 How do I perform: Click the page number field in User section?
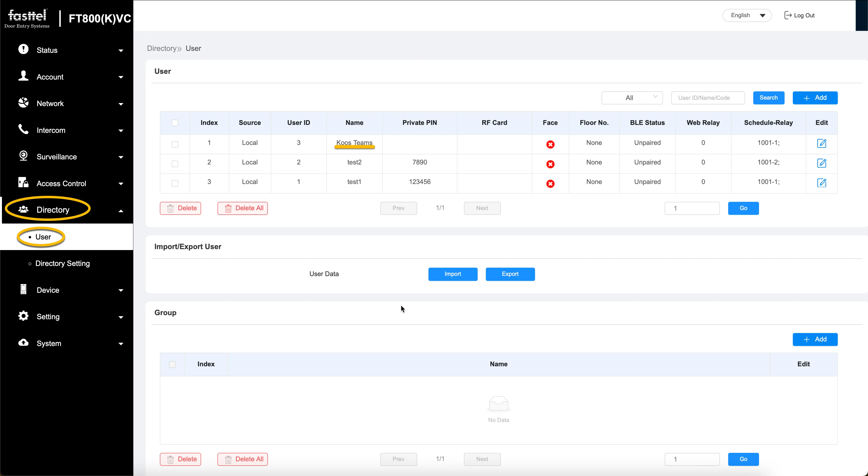[x=692, y=208]
